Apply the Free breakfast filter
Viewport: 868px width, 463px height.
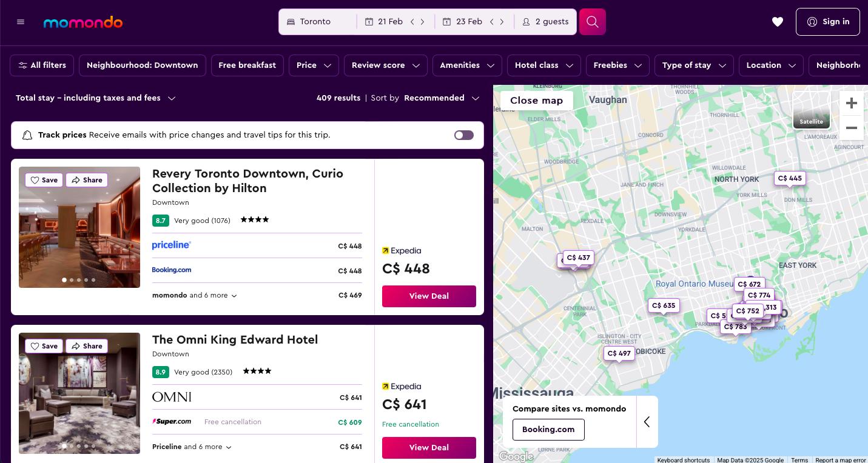coord(247,65)
